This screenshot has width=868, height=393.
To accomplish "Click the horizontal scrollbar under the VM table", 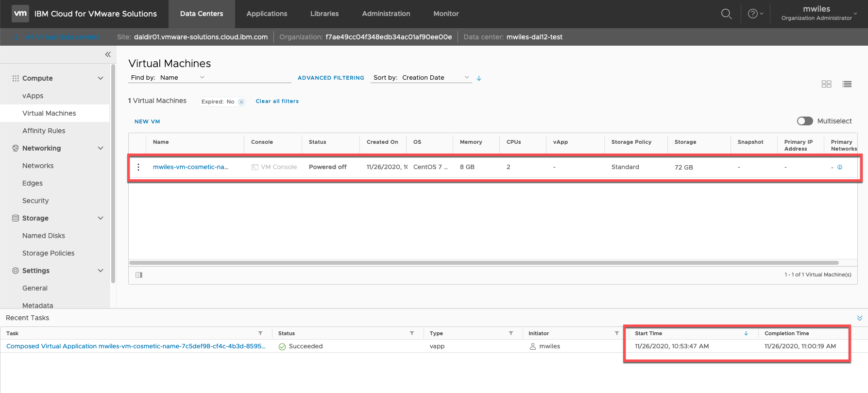I will click(x=483, y=263).
